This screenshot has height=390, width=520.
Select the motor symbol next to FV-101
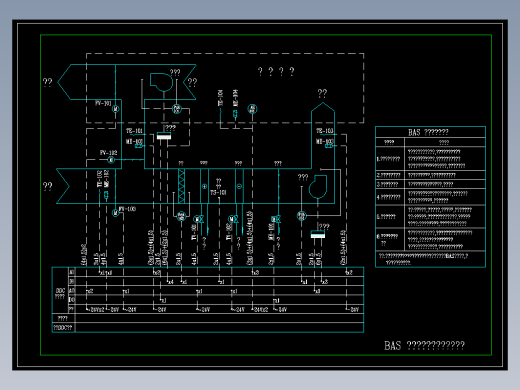point(115,109)
